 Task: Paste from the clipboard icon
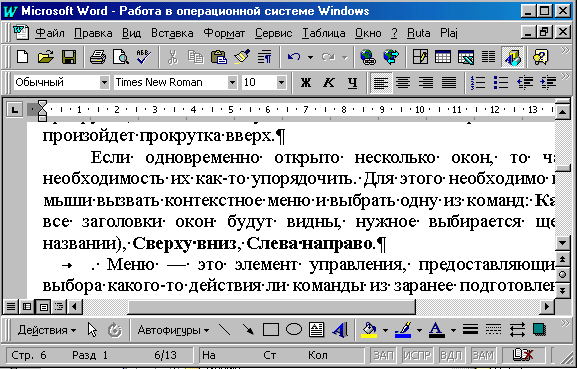(x=219, y=57)
